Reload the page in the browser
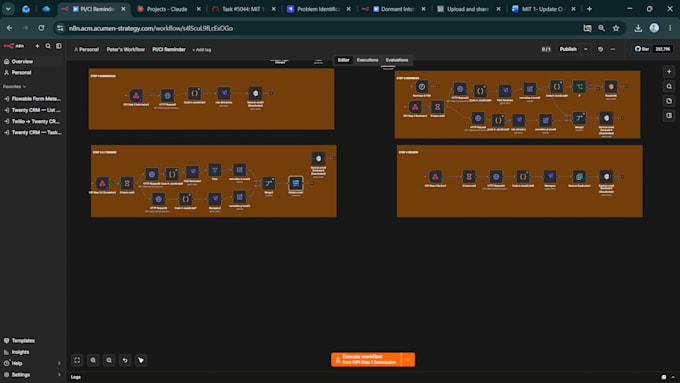Image resolution: width=680 pixels, height=383 pixels. [41, 28]
